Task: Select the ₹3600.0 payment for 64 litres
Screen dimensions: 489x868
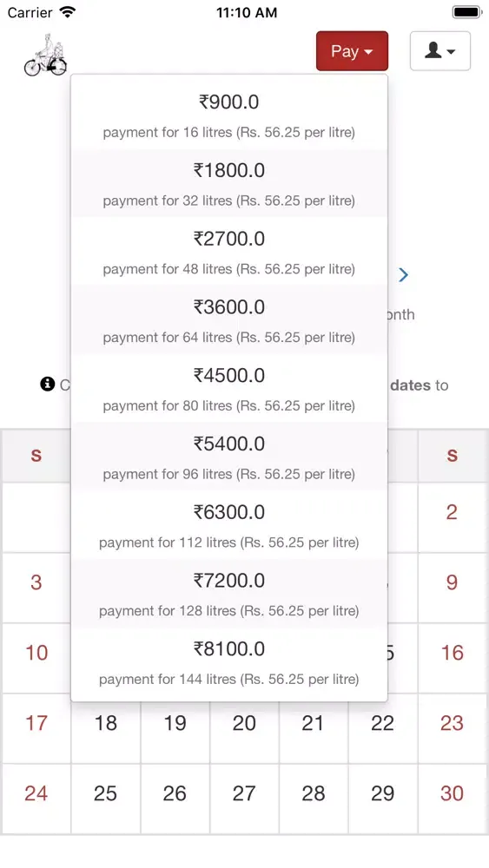Action: click(x=229, y=320)
